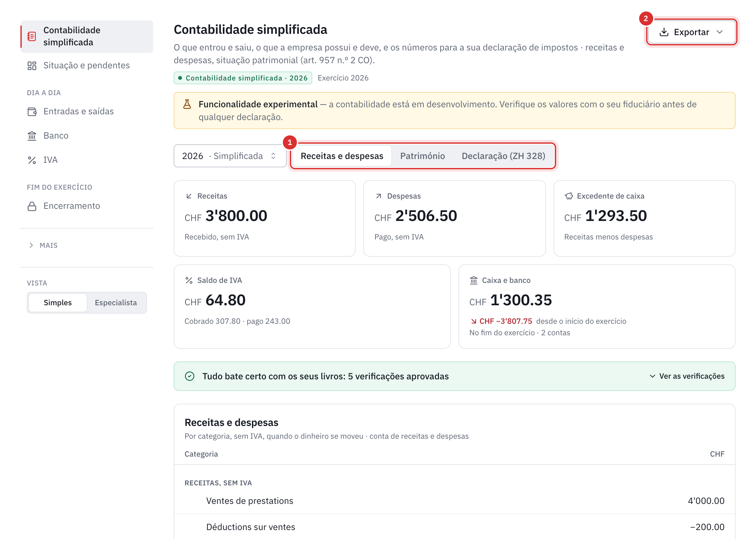Screen dimensions: 756x539
Task: Click the red downward arrow beside CHF −3'807.75
Action: (x=473, y=321)
